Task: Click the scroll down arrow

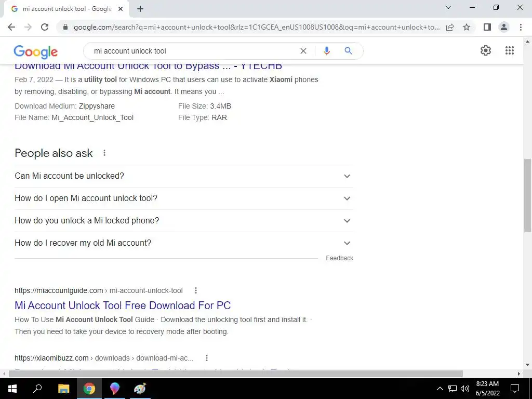Action: coord(527,365)
